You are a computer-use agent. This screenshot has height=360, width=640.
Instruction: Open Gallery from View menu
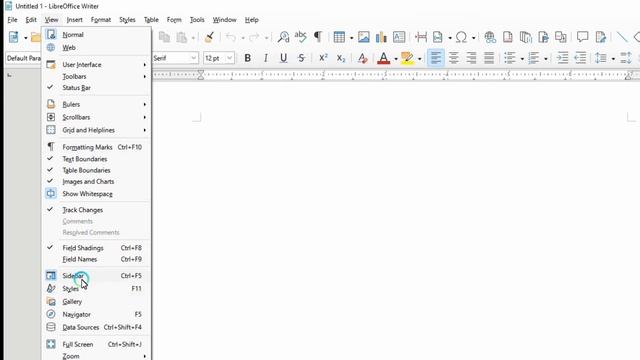(x=96, y=302)
